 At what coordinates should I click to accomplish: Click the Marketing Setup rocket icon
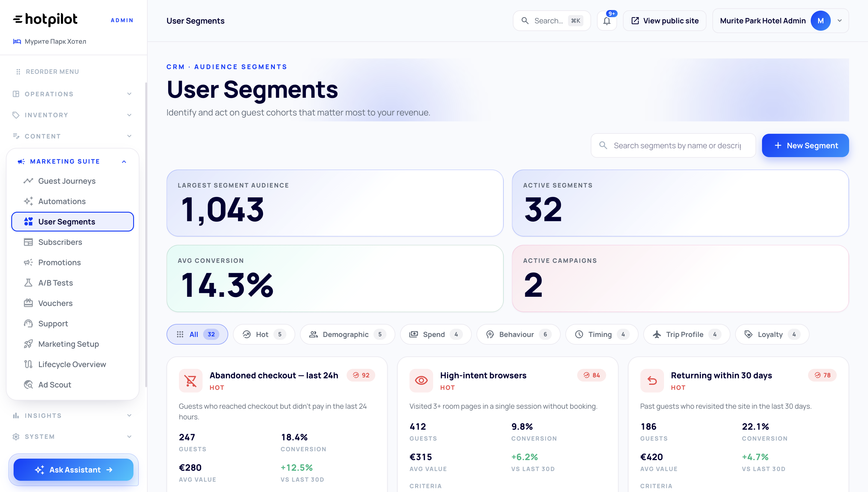(x=28, y=344)
